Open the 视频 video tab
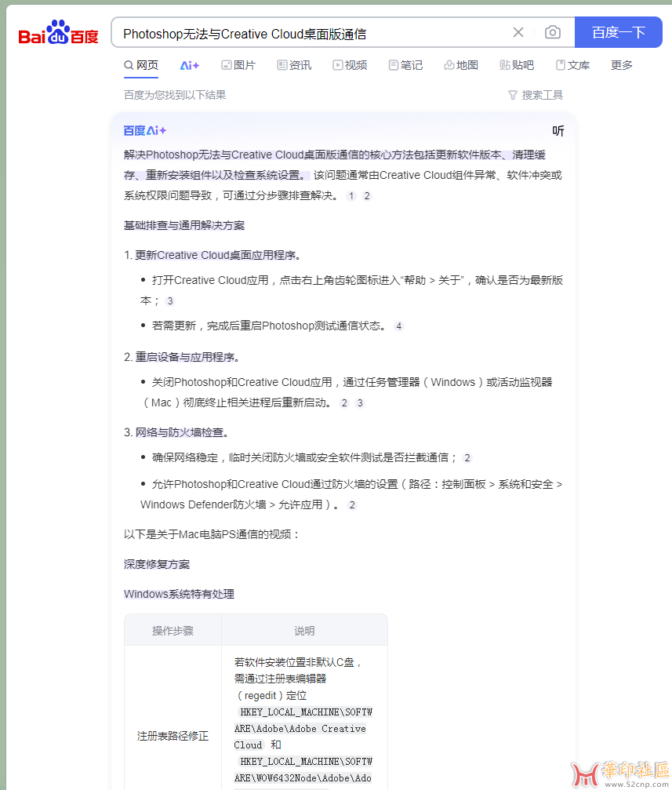This screenshot has height=790, width=672. pyautogui.click(x=350, y=65)
